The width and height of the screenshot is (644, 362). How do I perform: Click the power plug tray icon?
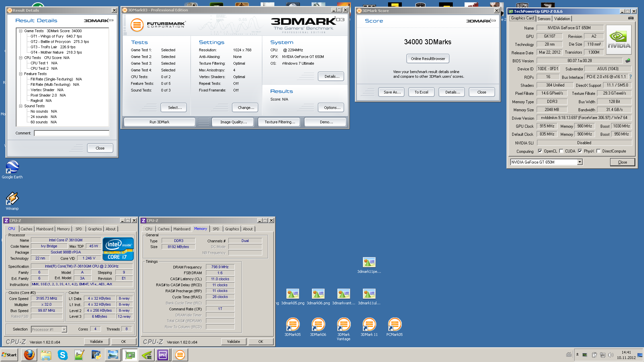(x=594, y=355)
